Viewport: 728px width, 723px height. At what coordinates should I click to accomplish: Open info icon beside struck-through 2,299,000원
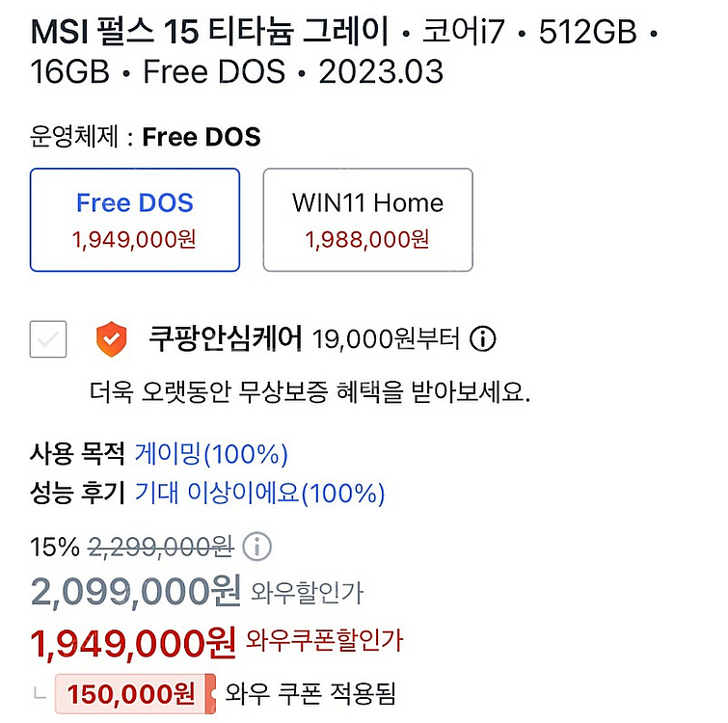pos(257,547)
